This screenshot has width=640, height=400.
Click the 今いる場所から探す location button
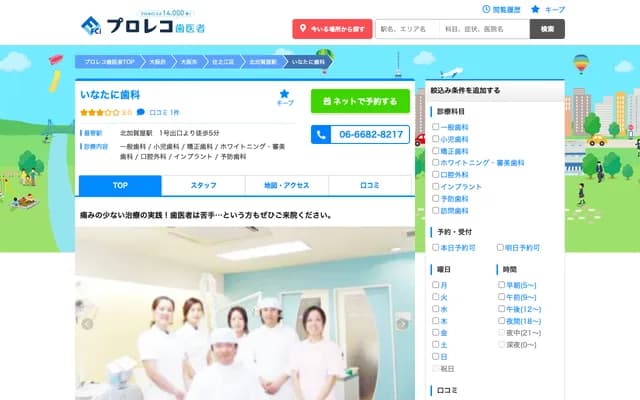pyautogui.click(x=332, y=29)
